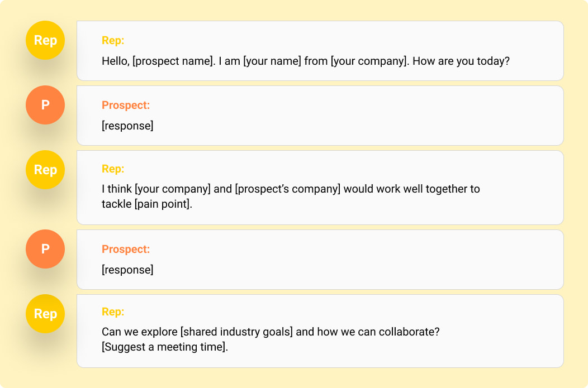This screenshot has width=588, height=388.
Task: Click the second 'Prospect:' label
Action: (126, 250)
